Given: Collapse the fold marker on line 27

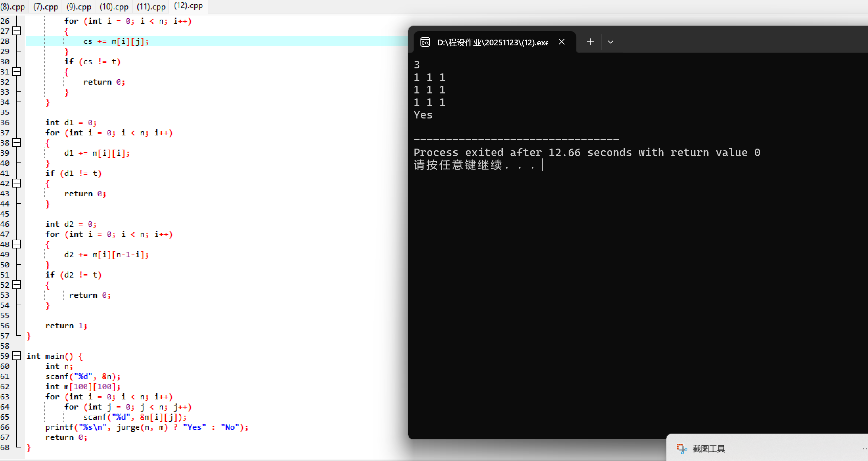Looking at the screenshot, I should 17,31.
